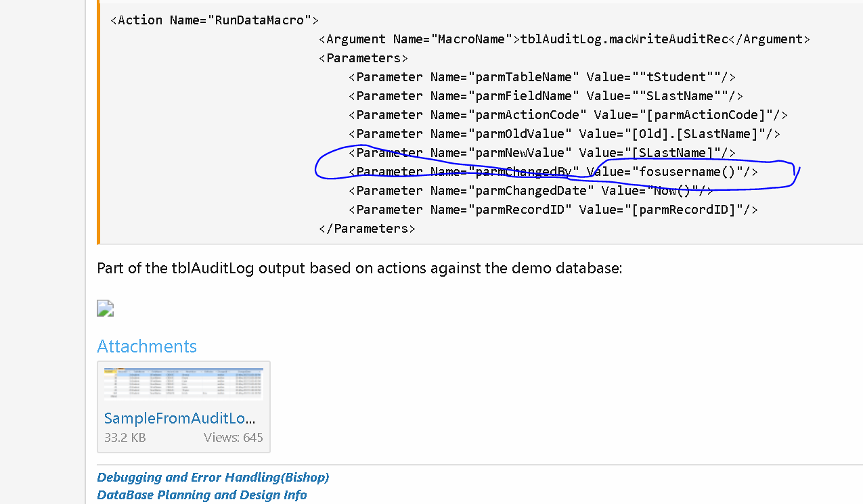This screenshot has width=863, height=504.
Task: Open DataBase Planning and Design Info link
Action: [202, 495]
